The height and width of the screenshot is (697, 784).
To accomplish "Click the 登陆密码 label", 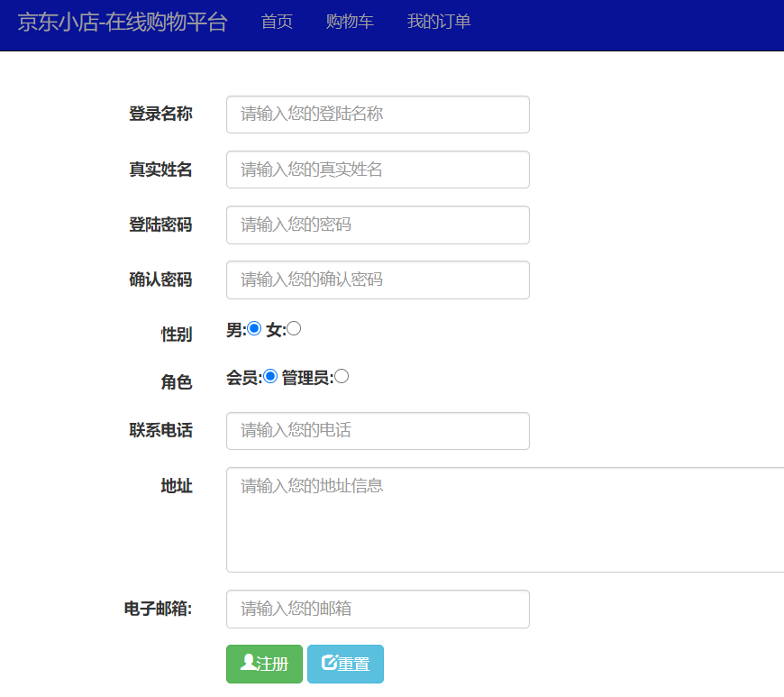I will 160,225.
